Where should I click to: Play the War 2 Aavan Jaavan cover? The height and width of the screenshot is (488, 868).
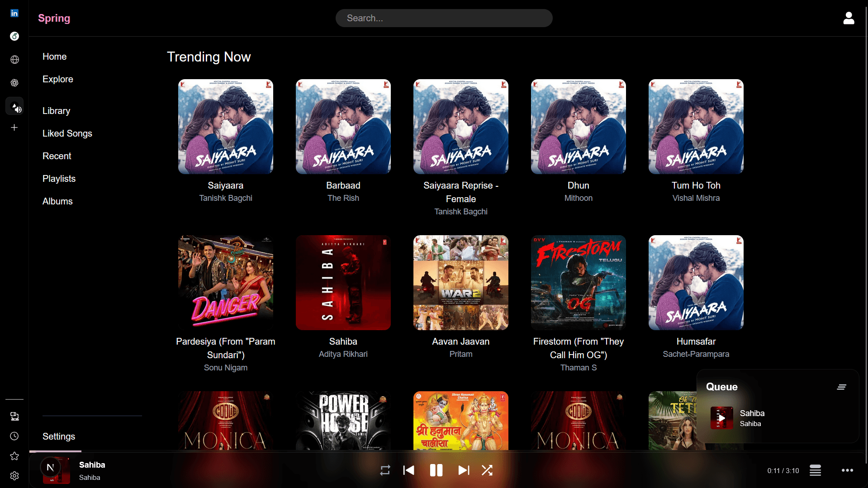click(461, 283)
